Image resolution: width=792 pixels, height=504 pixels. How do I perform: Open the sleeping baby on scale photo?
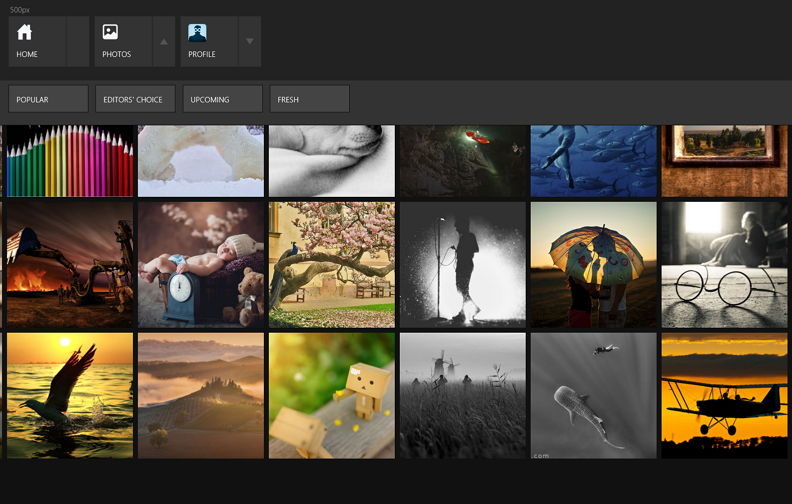click(201, 265)
